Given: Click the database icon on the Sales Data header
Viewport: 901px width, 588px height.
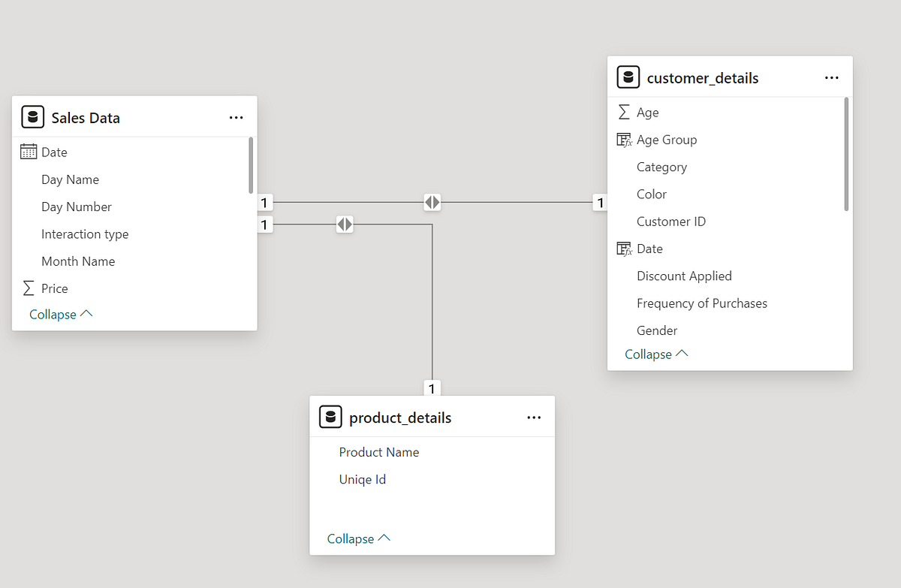Looking at the screenshot, I should click(32, 117).
